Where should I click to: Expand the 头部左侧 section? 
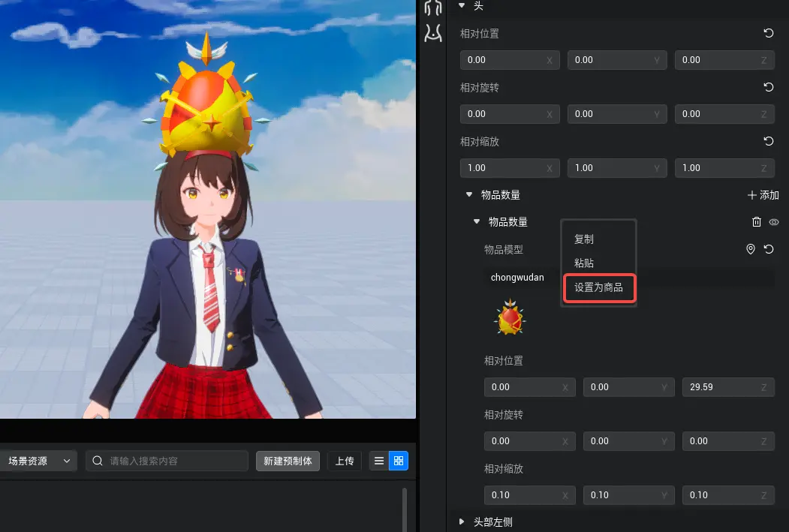(462, 522)
